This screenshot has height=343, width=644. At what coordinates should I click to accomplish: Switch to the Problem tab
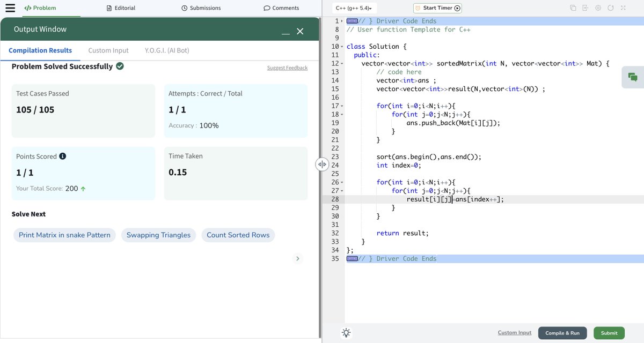pos(40,8)
